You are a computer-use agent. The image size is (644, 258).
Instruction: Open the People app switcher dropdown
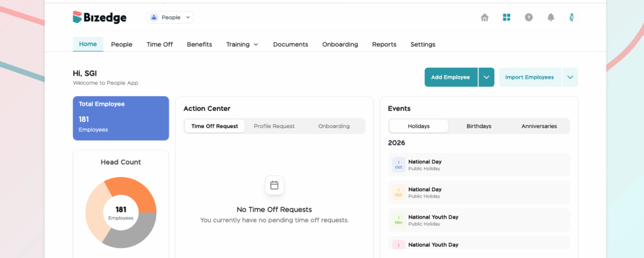click(170, 17)
